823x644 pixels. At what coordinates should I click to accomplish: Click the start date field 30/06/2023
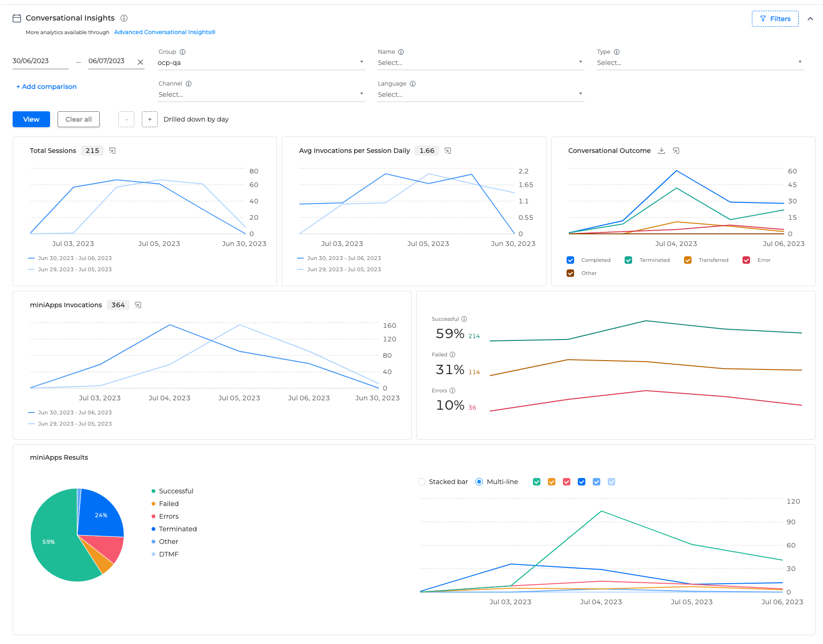40,61
